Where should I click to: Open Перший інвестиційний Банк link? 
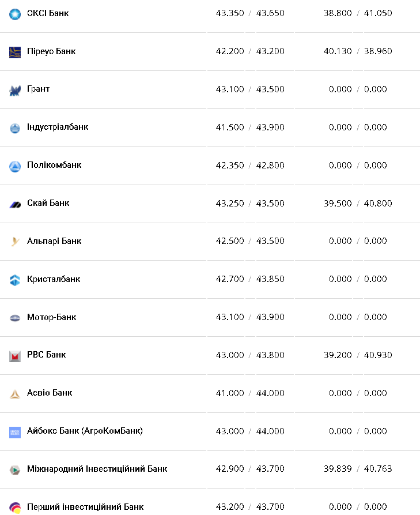[x=85, y=507]
